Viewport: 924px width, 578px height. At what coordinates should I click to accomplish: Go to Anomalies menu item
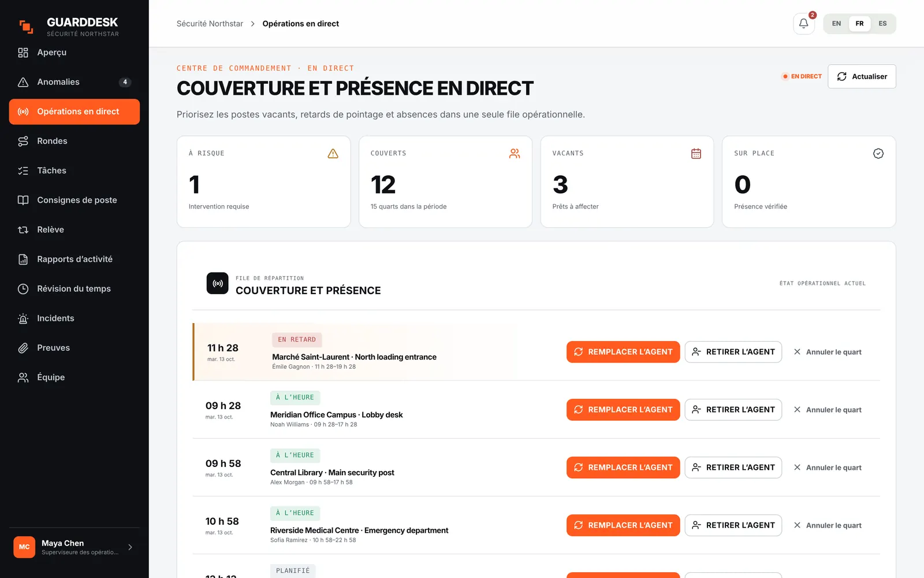pos(74,82)
